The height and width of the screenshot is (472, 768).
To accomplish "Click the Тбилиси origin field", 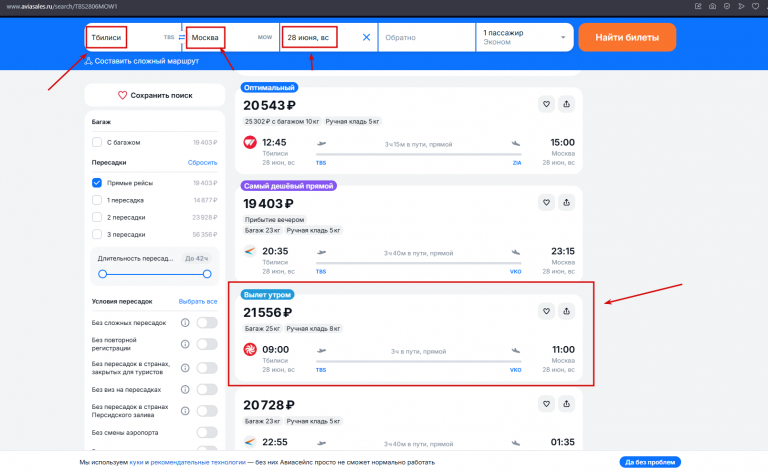I will click(133, 37).
